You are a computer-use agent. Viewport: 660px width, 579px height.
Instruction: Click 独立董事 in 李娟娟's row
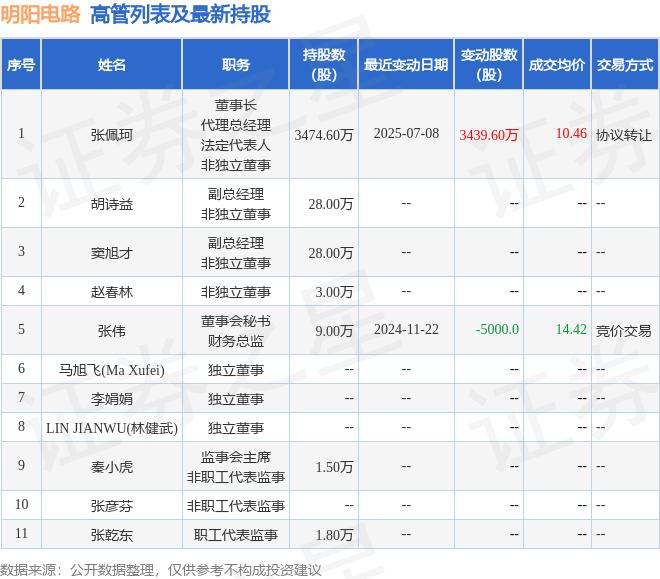pyautogui.click(x=236, y=399)
